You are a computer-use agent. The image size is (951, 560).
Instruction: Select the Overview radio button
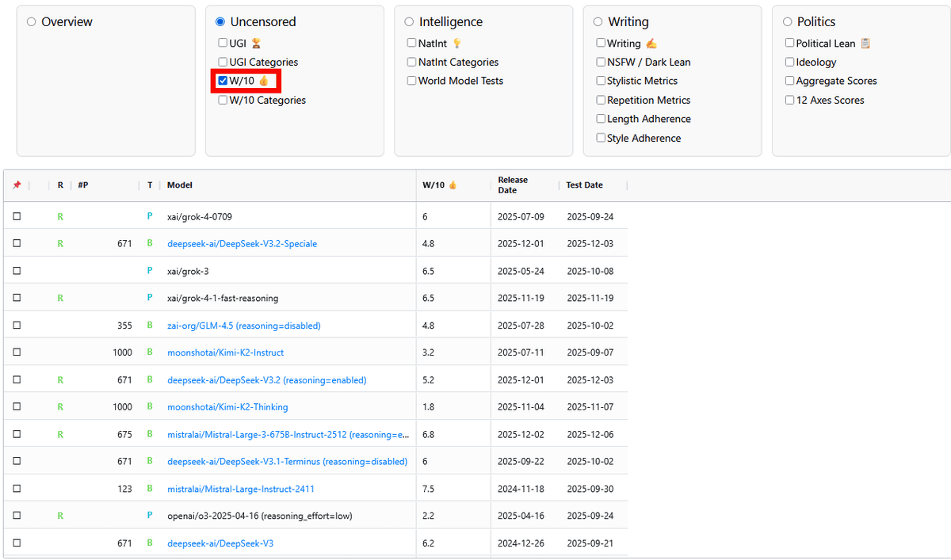point(32,22)
